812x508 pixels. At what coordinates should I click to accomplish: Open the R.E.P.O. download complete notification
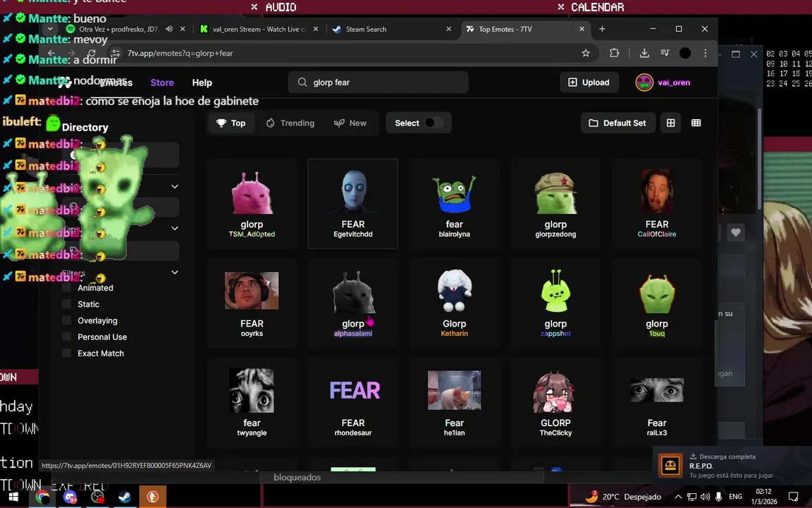pos(732,466)
